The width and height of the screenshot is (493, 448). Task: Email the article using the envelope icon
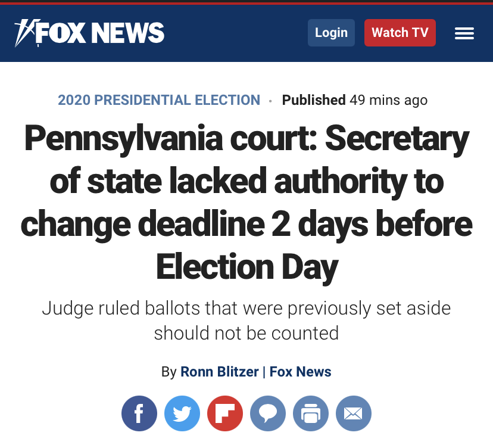(x=354, y=413)
